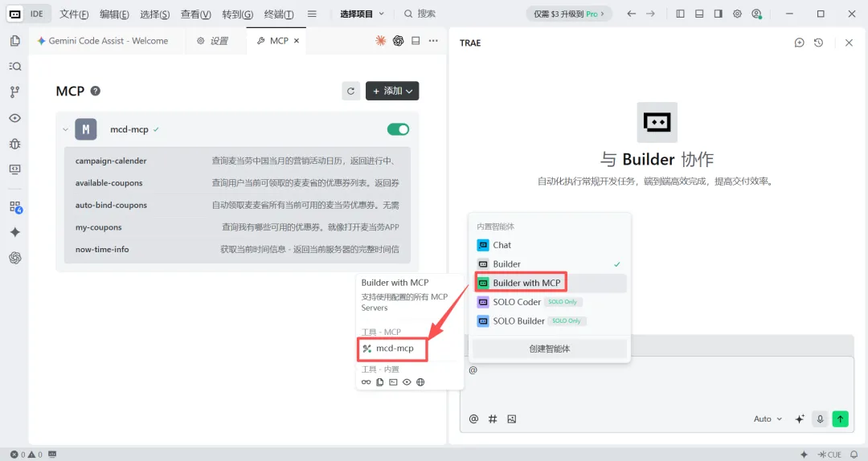Select the Chat agent
The width and height of the screenshot is (868, 461).
click(x=550, y=245)
